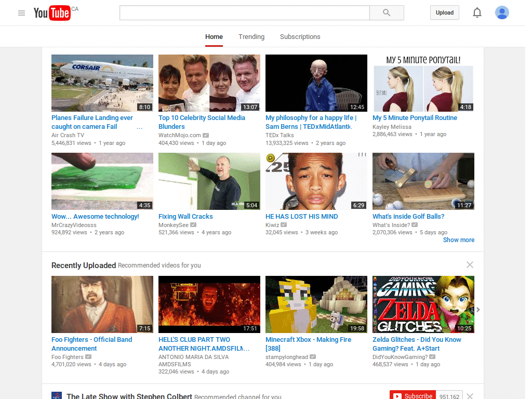
Task: Click the Hell's Club fire thumbnail
Action: tap(209, 304)
